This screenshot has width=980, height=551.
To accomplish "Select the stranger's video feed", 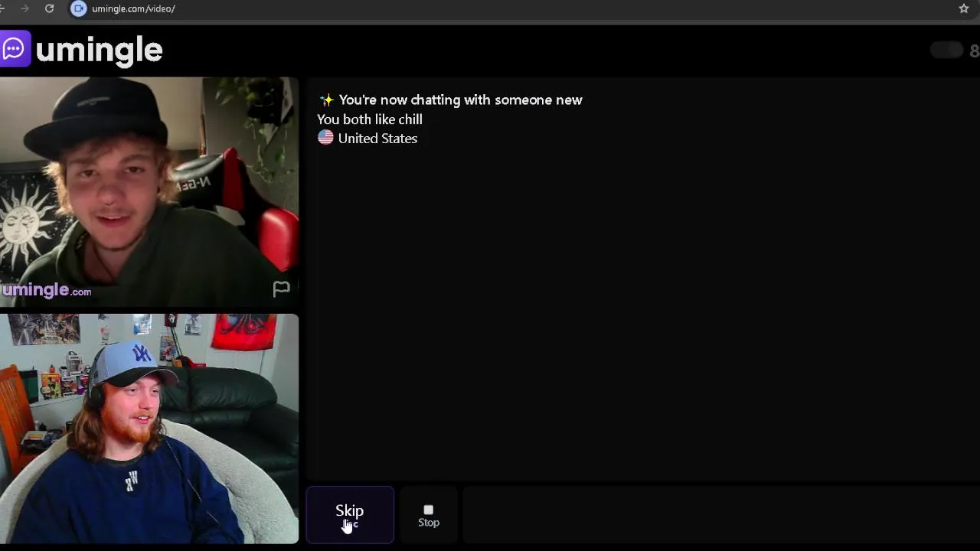I will (x=149, y=191).
